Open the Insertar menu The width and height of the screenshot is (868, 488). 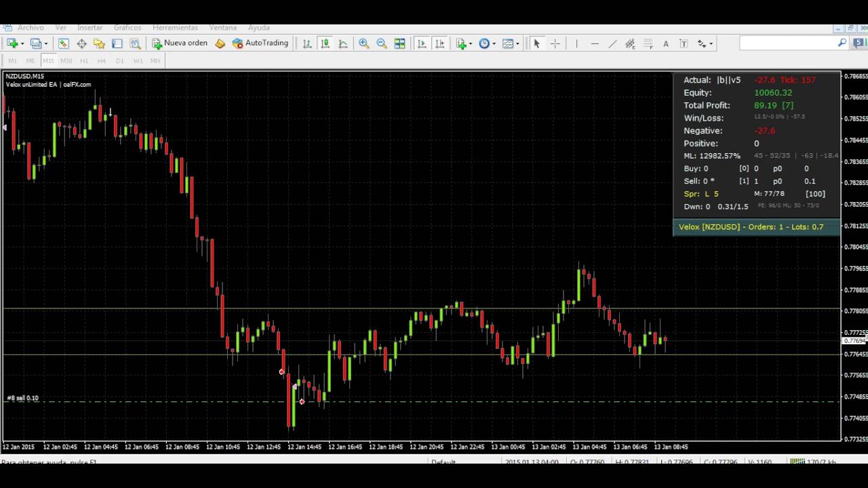tap(90, 28)
